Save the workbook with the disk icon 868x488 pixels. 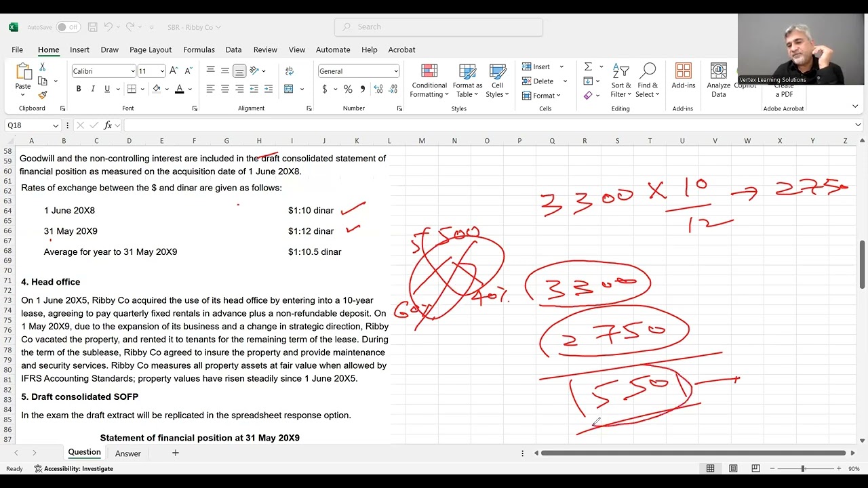pyautogui.click(x=93, y=27)
